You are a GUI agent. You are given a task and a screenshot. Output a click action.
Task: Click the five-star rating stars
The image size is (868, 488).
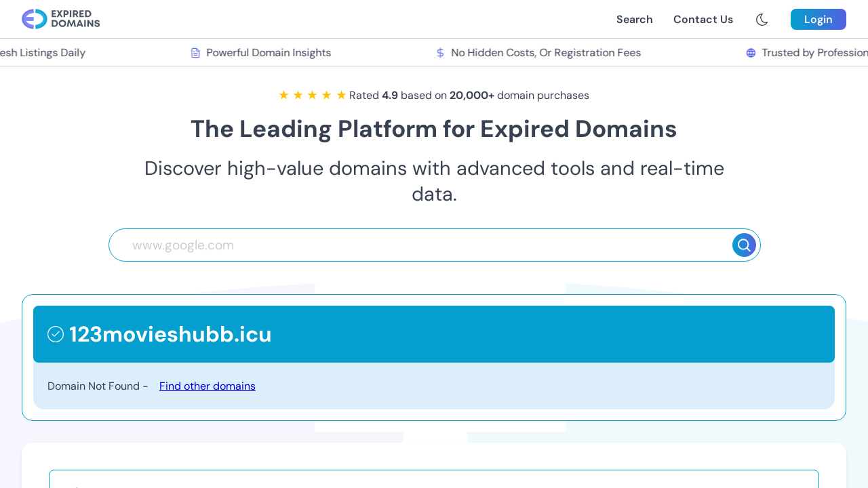pyautogui.click(x=313, y=96)
